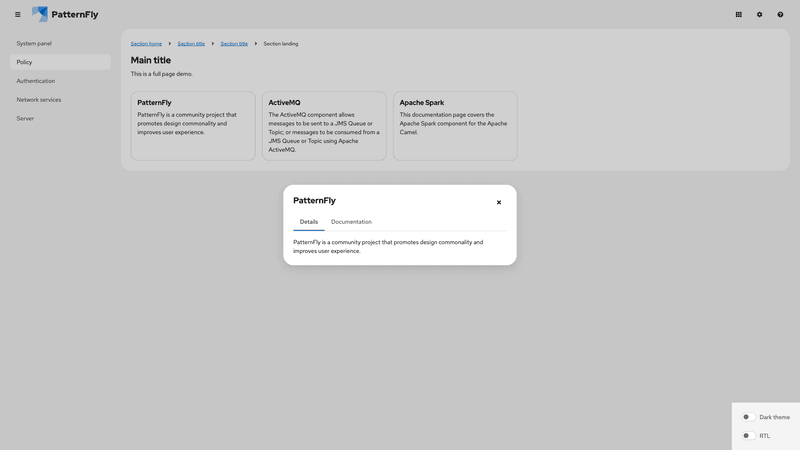Select the PatternFly card on the page
The width and height of the screenshot is (800, 450).
tap(193, 126)
